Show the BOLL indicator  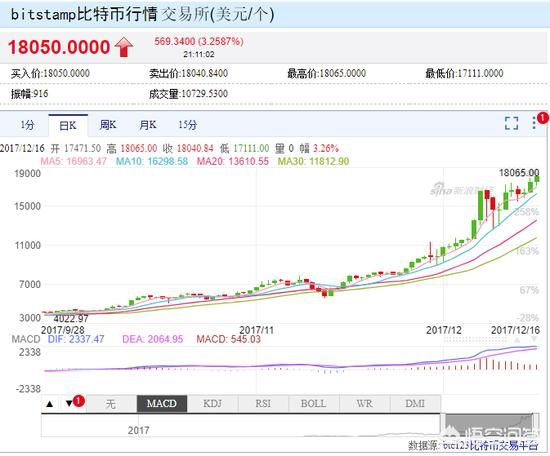(314, 404)
